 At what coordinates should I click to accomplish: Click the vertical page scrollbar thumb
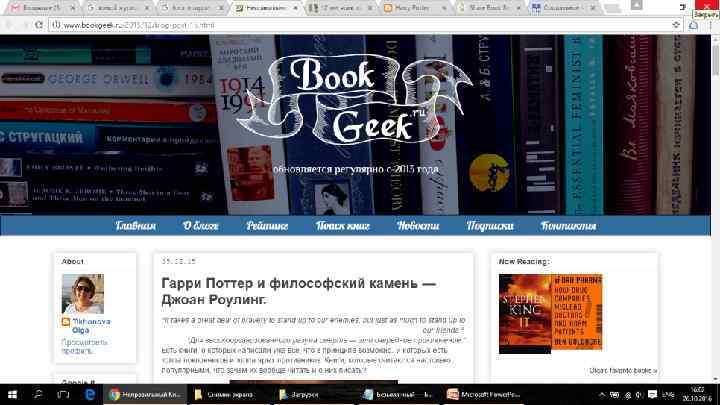pyautogui.click(x=715, y=60)
